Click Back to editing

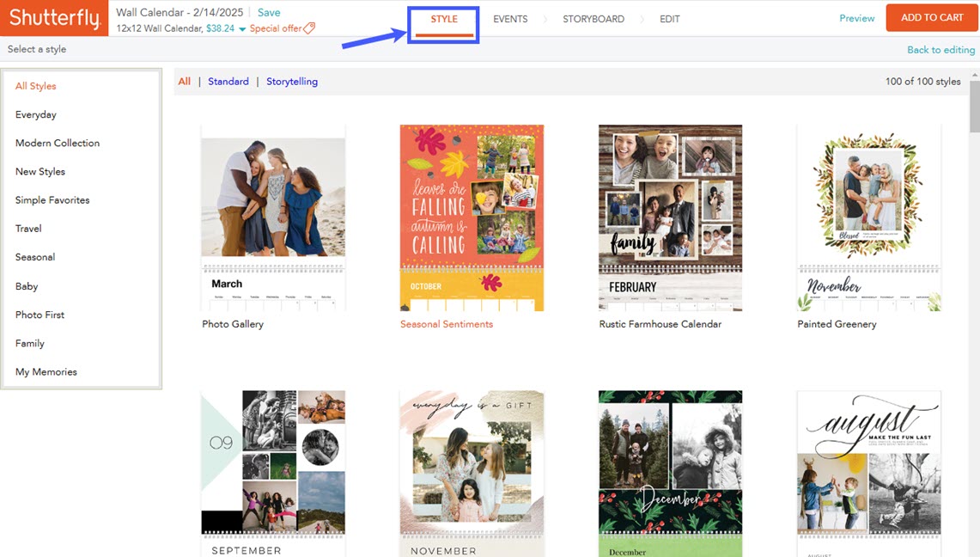pos(940,50)
